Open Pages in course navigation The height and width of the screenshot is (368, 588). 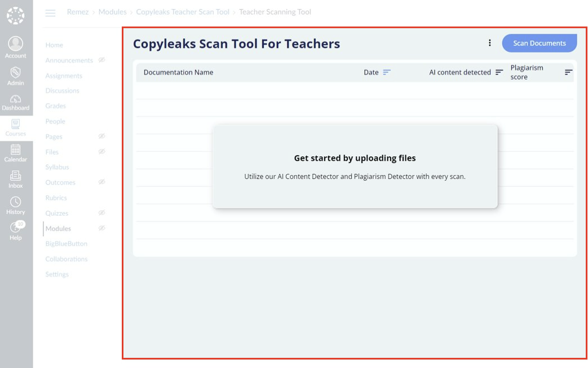pos(54,137)
